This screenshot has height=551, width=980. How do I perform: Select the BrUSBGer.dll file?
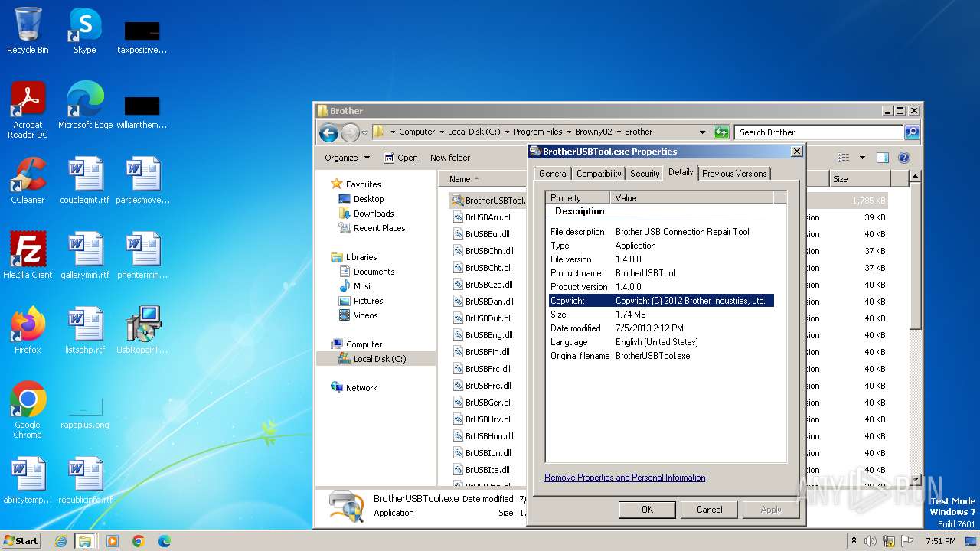(x=488, y=403)
